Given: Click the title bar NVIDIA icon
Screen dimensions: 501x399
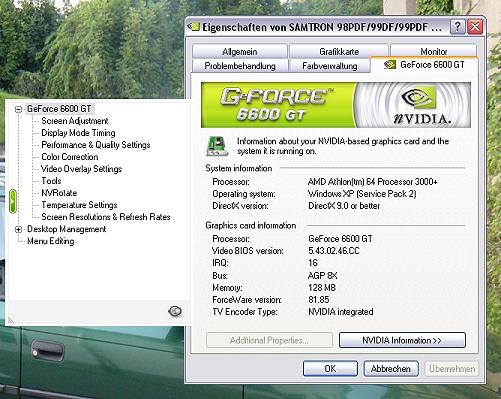Looking at the screenshot, I should point(194,26).
